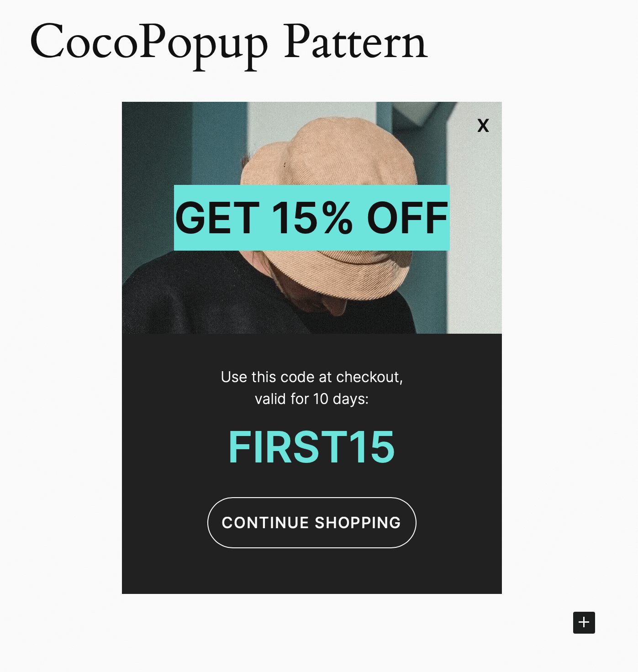Click the word 'checkout,' in the description

click(x=369, y=377)
